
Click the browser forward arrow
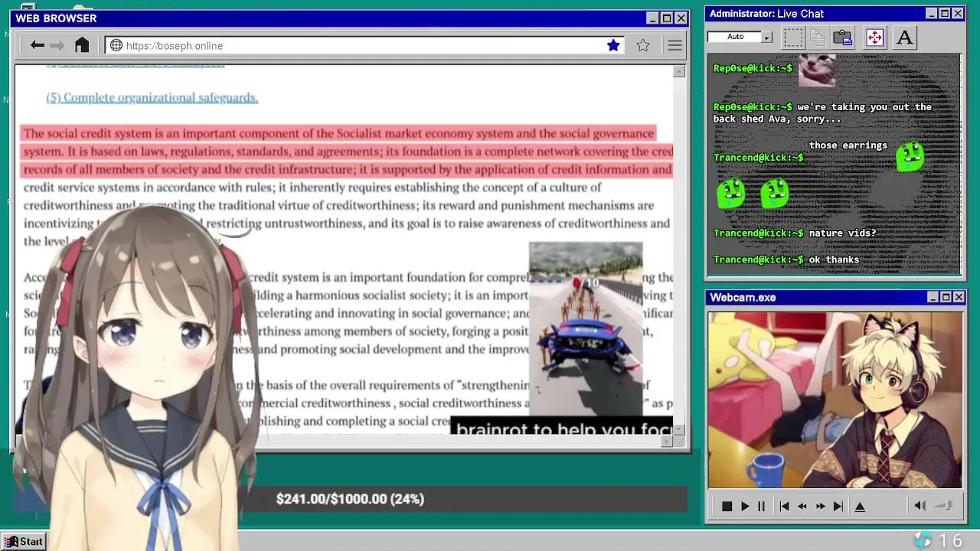[x=57, y=46]
